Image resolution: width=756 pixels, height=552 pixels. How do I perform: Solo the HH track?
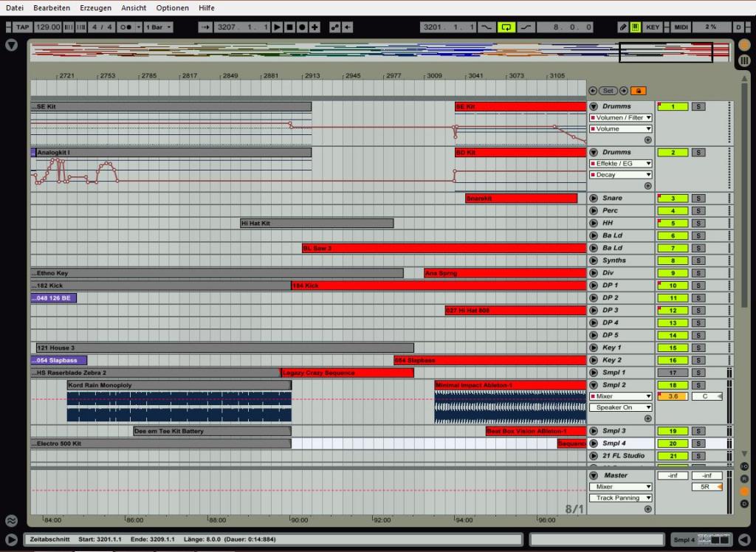pos(698,223)
